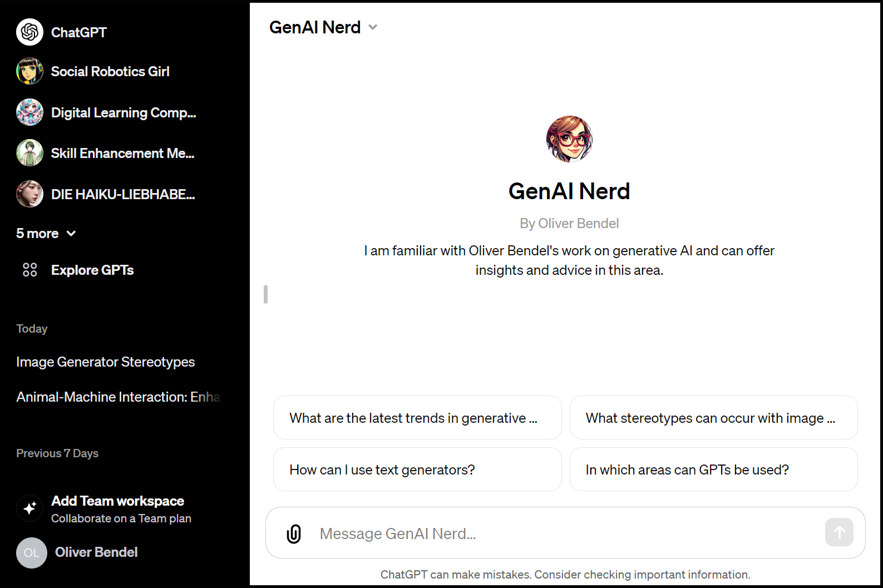Click the sidebar collapse handle
Image resolution: width=883 pixels, height=588 pixels.
coord(266,294)
